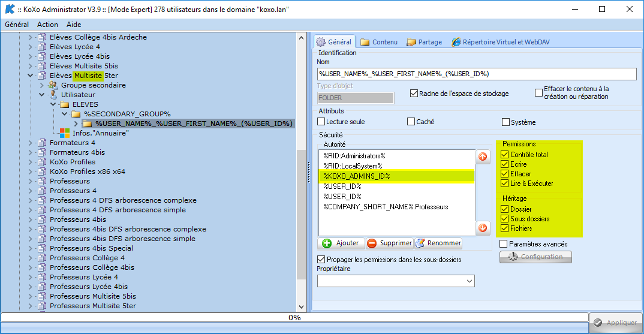Click the document icon of KoXo Profiles x86 x64

tap(41, 171)
